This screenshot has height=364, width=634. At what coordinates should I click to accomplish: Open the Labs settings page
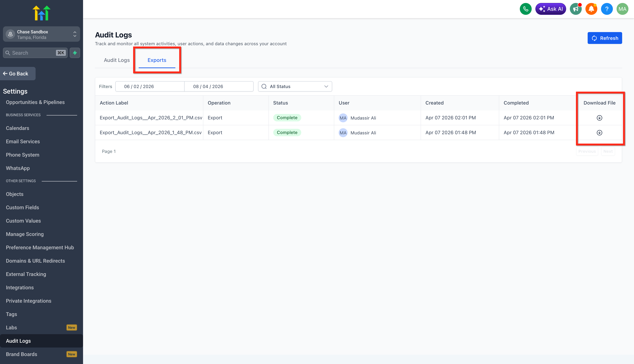point(11,327)
